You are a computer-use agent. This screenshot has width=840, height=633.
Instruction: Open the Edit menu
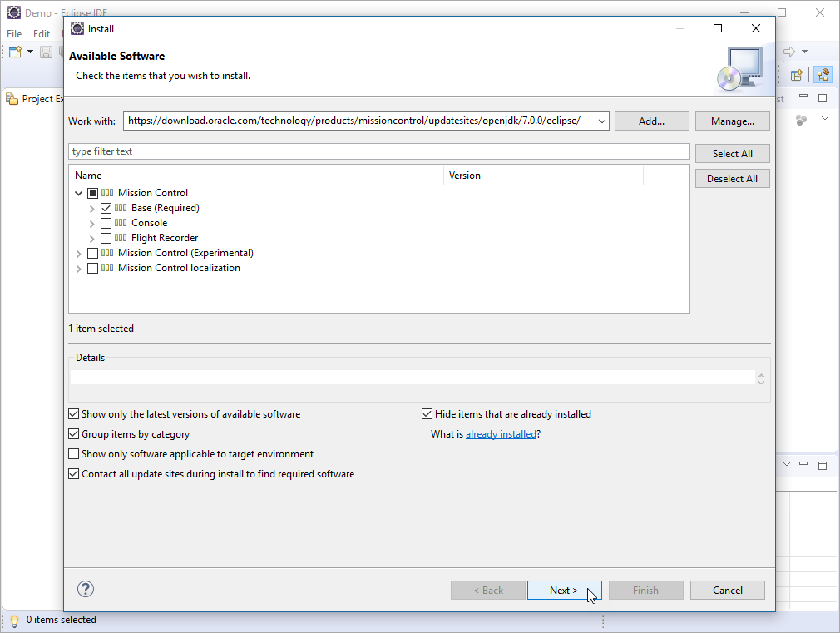[42, 34]
